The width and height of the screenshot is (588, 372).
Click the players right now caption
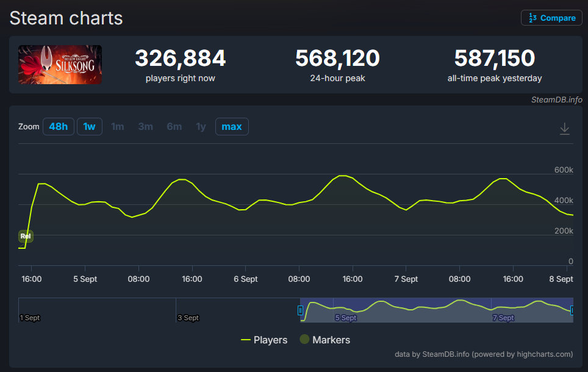(181, 78)
